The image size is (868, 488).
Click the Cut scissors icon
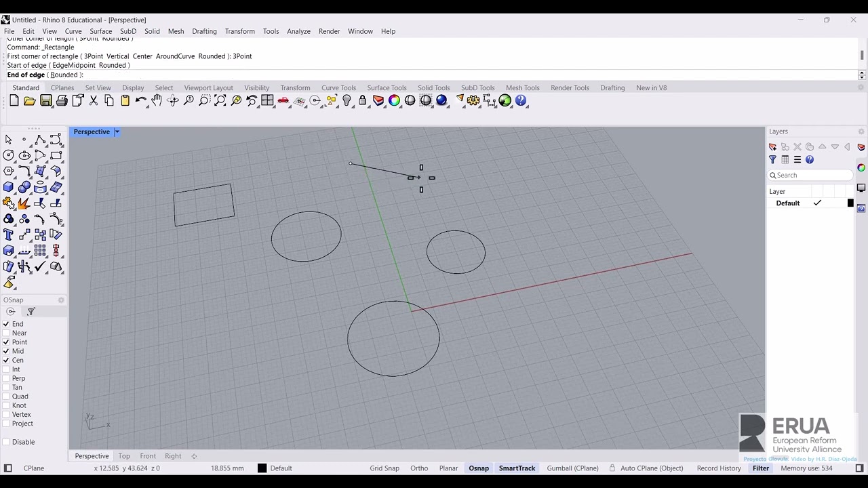(94, 100)
